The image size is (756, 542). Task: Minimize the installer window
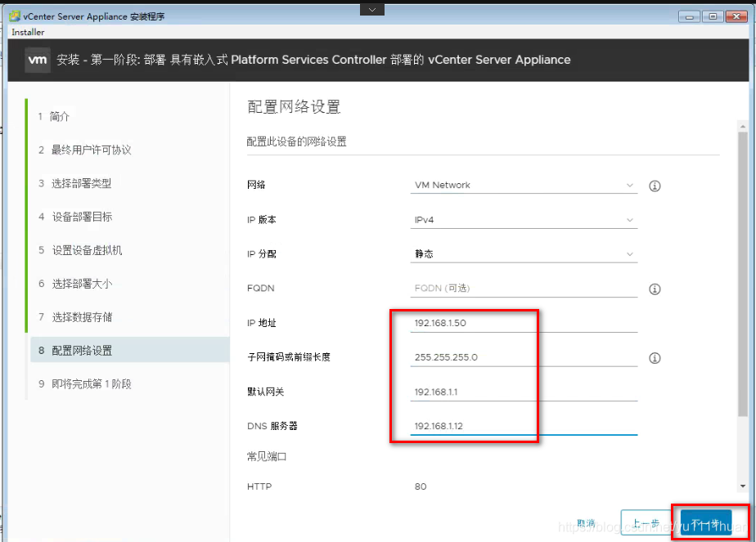click(690, 16)
